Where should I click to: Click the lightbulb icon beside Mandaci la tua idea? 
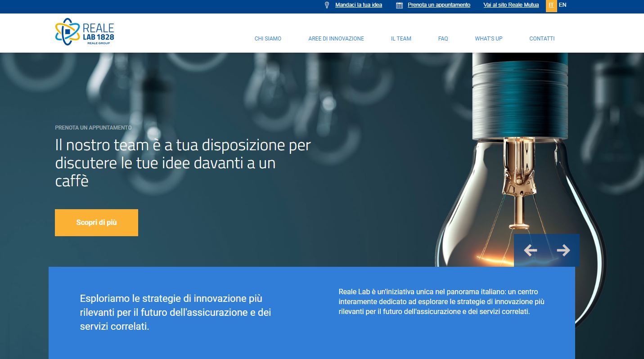(327, 5)
